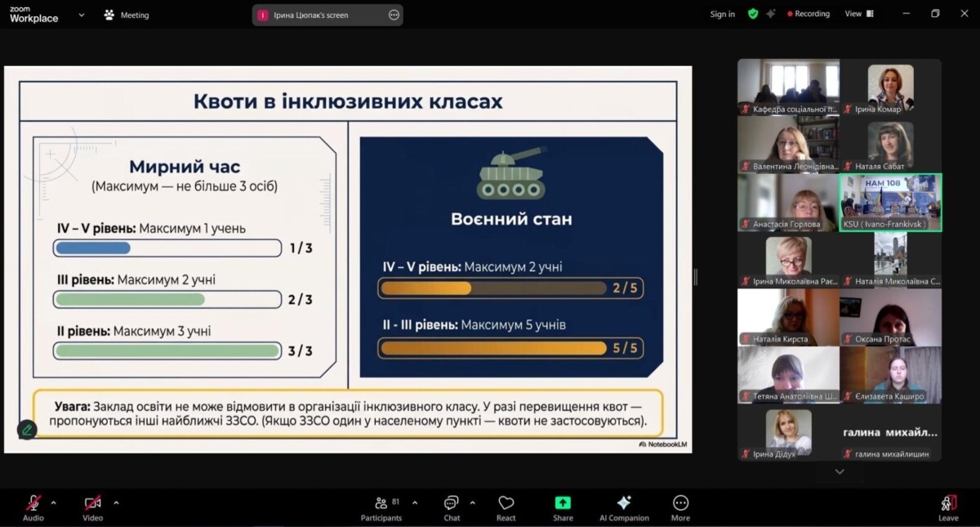Click the annotation pencil icon on slide
Viewport: 980px width, 527px height.
(27, 429)
